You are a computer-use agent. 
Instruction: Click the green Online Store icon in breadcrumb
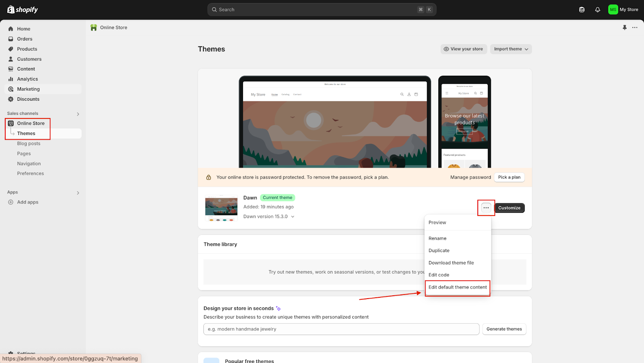pos(94,27)
